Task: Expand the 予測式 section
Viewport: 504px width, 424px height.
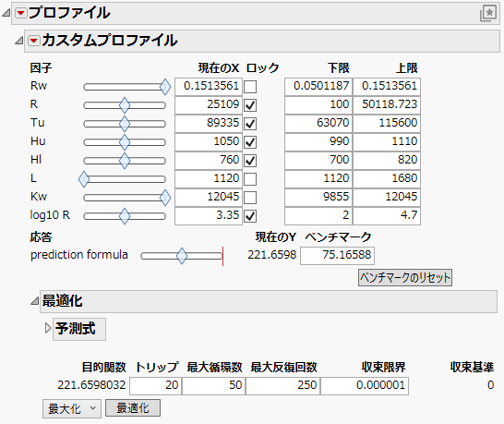Action: point(48,329)
